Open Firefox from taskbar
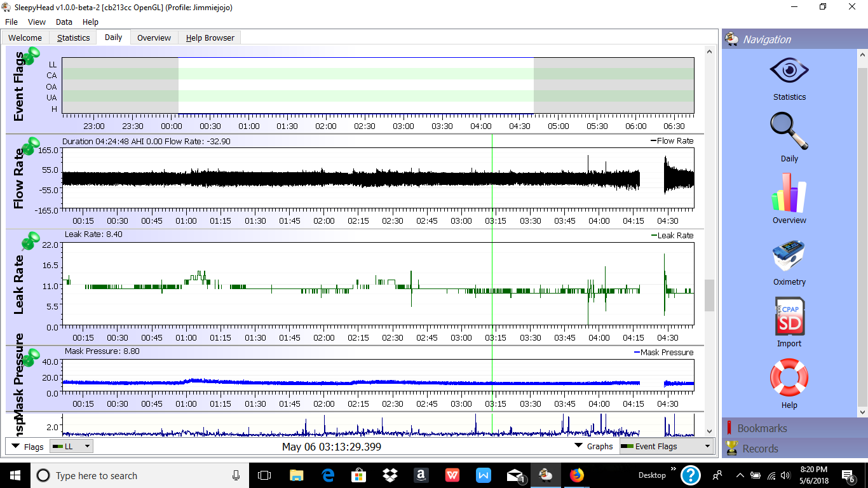 pos(576,475)
